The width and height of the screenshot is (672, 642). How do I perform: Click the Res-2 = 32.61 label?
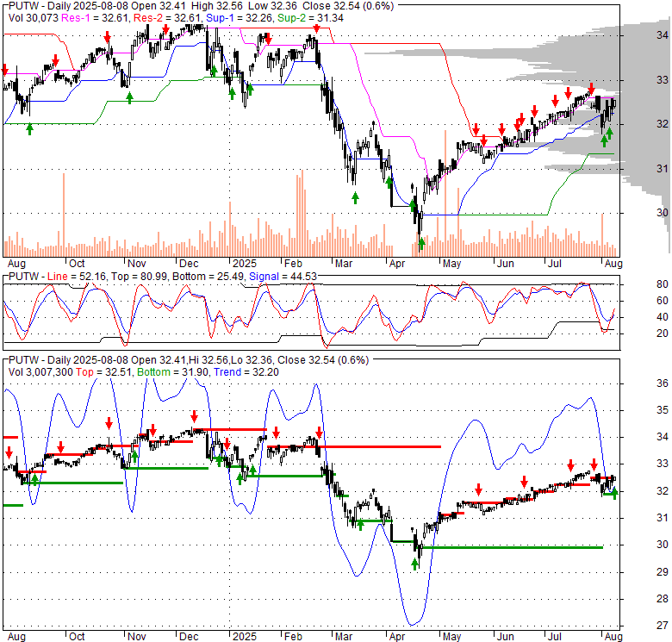click(x=168, y=18)
